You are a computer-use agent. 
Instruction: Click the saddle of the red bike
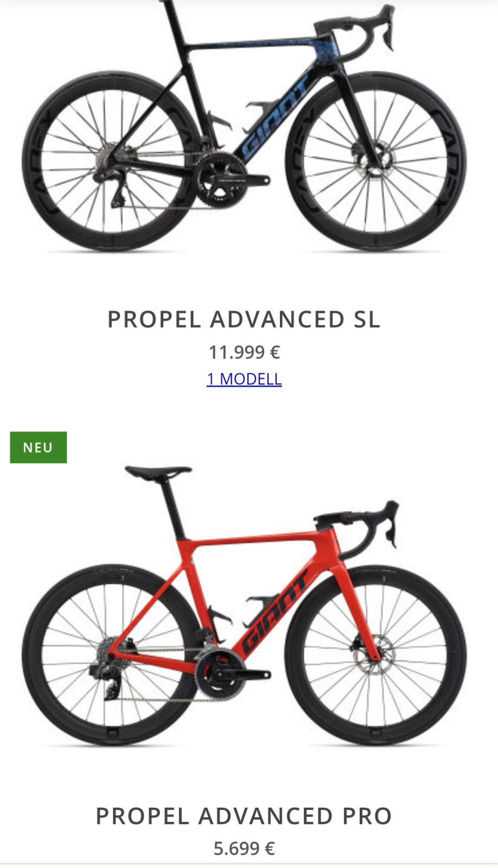click(157, 471)
